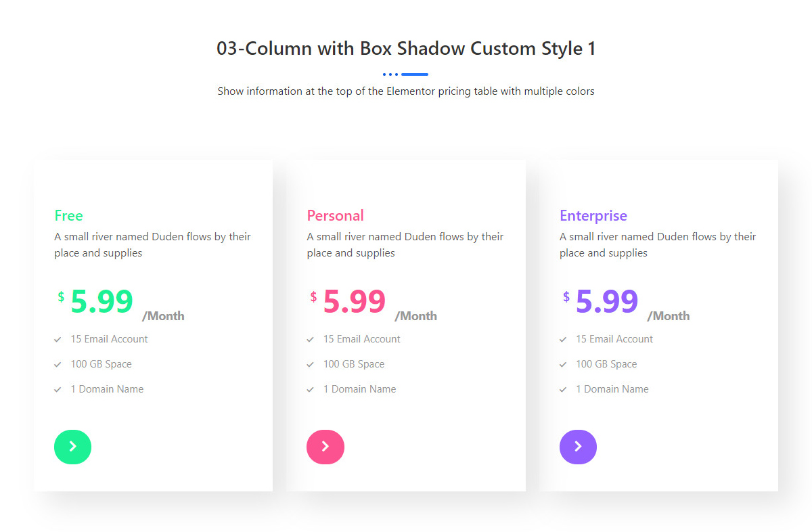The height and width of the screenshot is (532, 812).
Task: Click the pink arrow button in Personal plan
Action: click(325, 447)
